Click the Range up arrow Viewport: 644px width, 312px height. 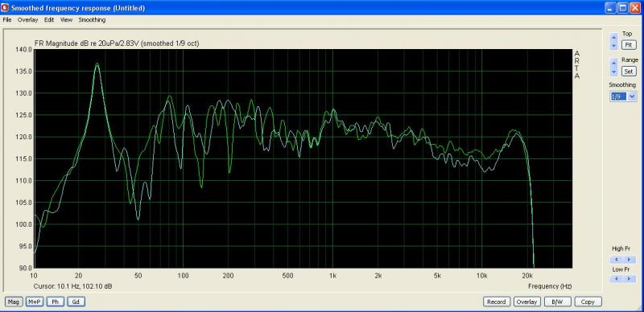(614, 64)
